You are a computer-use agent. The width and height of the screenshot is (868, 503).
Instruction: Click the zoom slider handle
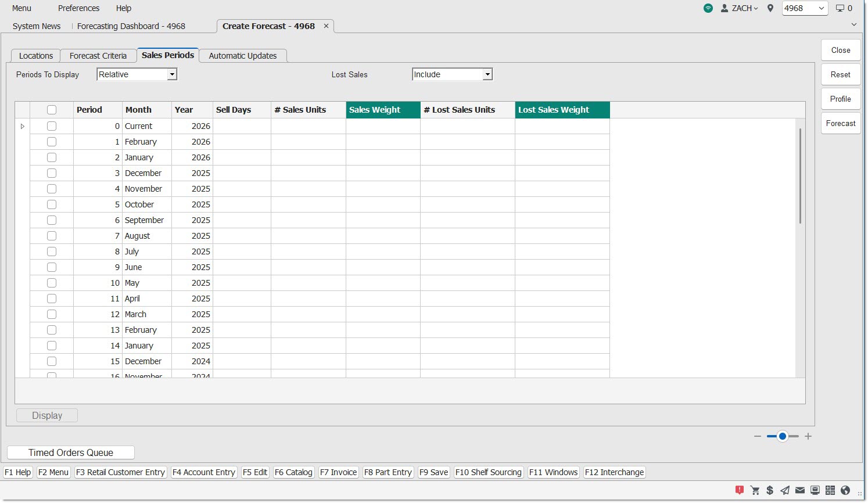point(783,436)
